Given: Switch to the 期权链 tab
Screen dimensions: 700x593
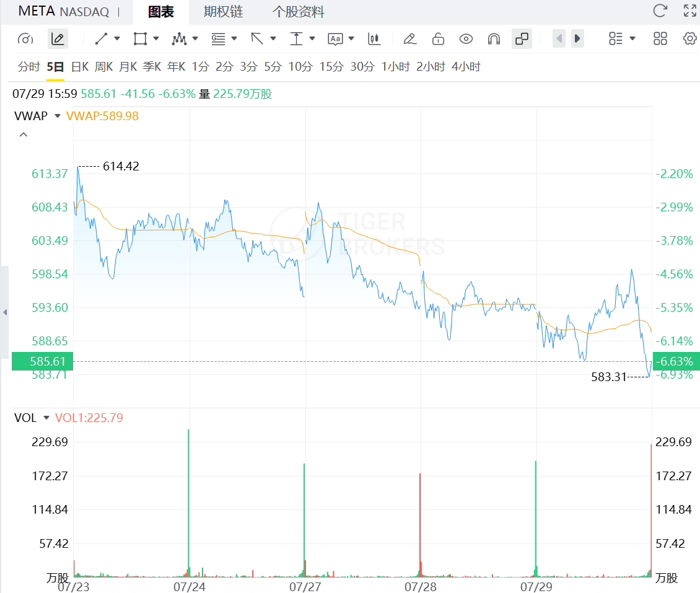Looking at the screenshot, I should pyautogui.click(x=223, y=12).
